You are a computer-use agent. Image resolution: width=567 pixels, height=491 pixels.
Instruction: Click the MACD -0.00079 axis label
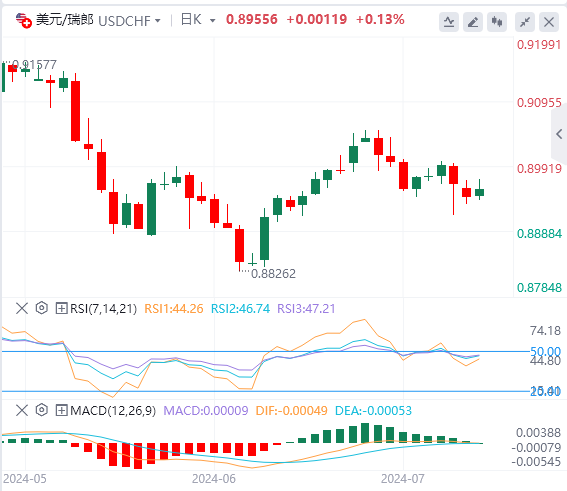coord(536,448)
